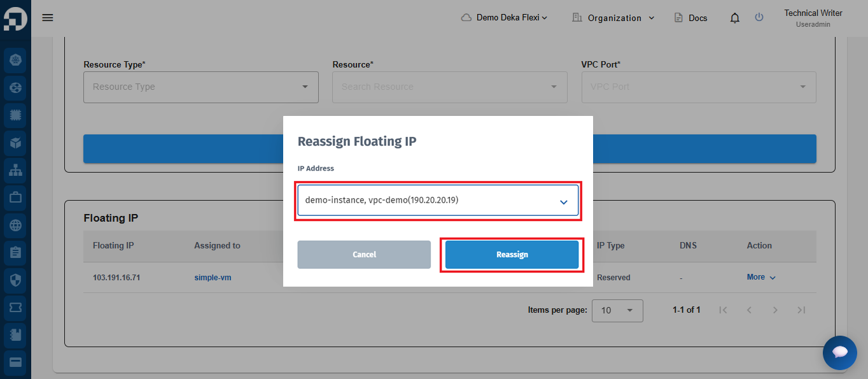Open the hamburger navigation menu
868x379 pixels.
[x=48, y=17]
